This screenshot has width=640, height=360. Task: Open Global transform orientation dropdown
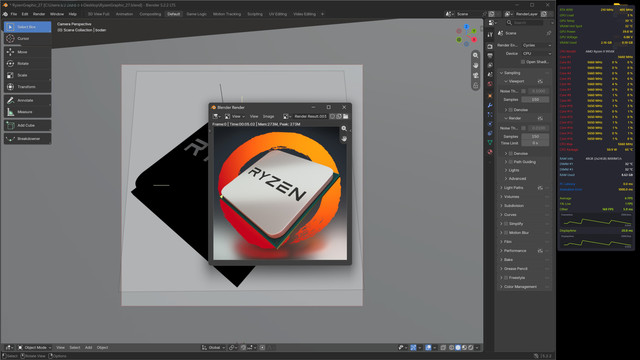[x=213, y=348]
